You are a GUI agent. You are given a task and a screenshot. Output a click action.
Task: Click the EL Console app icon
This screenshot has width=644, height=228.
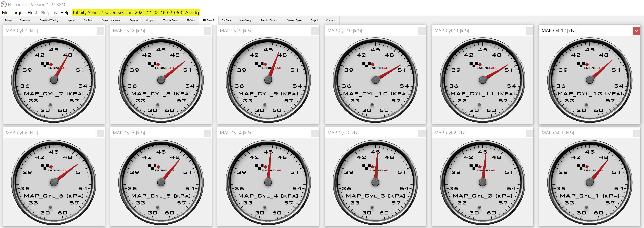4,4
